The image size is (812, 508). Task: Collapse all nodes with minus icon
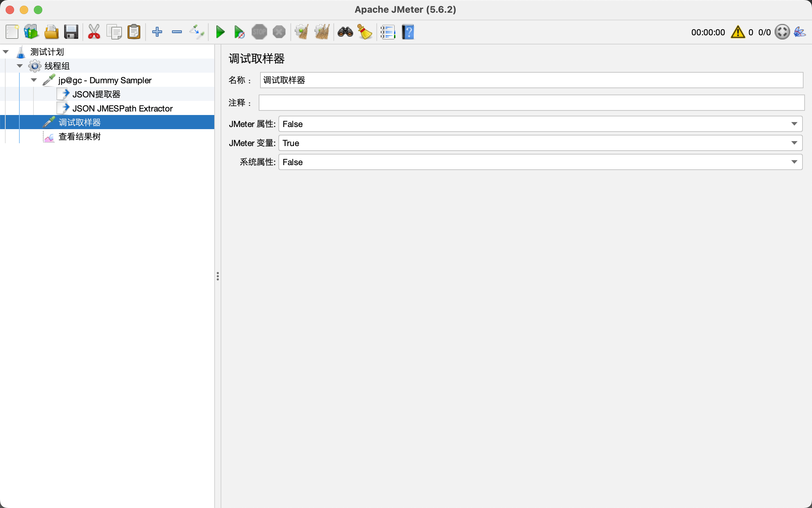tap(177, 32)
